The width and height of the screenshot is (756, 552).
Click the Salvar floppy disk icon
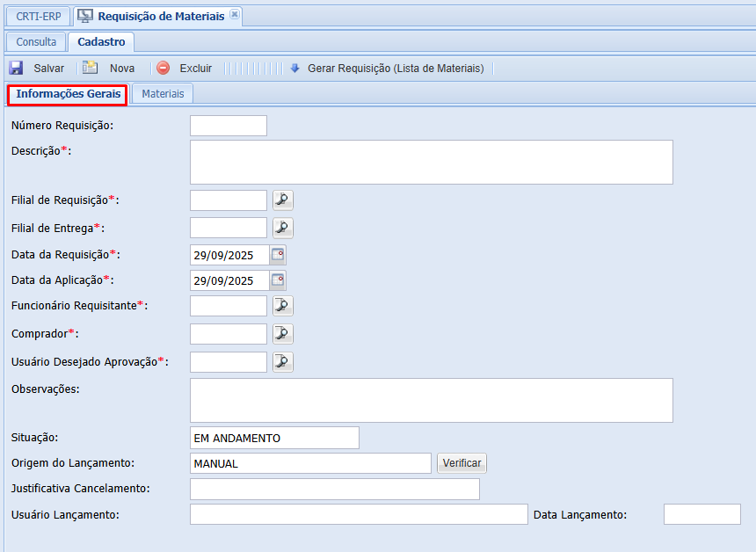click(16, 68)
